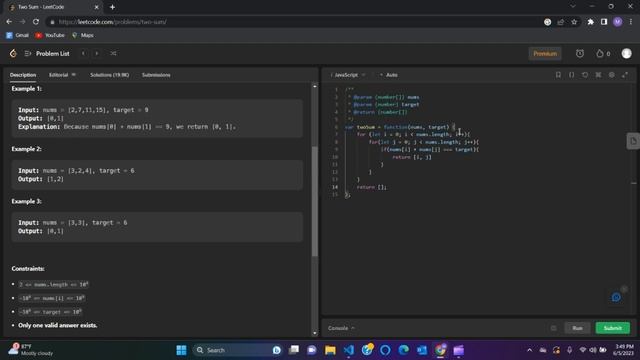Close the Two Sum - LeetCode tab
640x360 pixels.
tap(97, 7)
